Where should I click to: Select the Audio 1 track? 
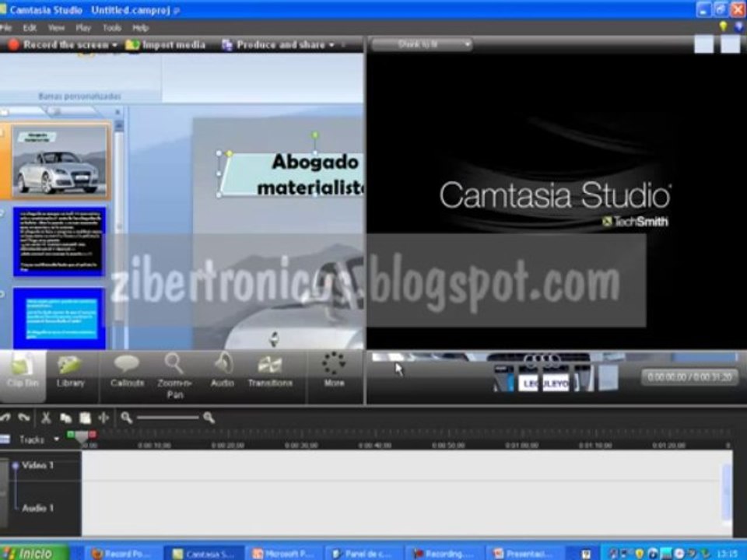pos(37,508)
